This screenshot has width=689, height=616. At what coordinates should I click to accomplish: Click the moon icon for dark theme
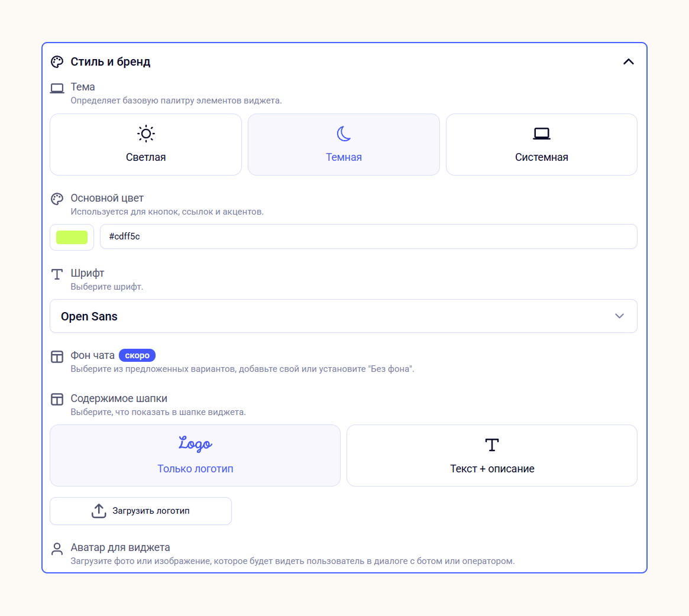[344, 134]
